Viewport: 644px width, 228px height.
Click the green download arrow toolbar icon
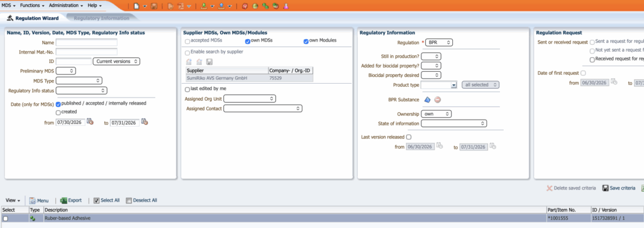point(204,6)
